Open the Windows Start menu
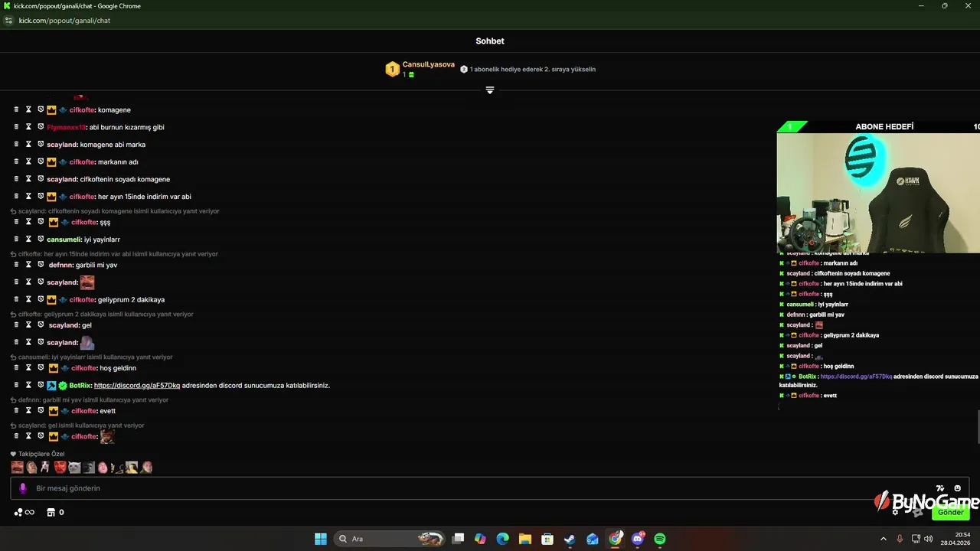 (x=321, y=539)
